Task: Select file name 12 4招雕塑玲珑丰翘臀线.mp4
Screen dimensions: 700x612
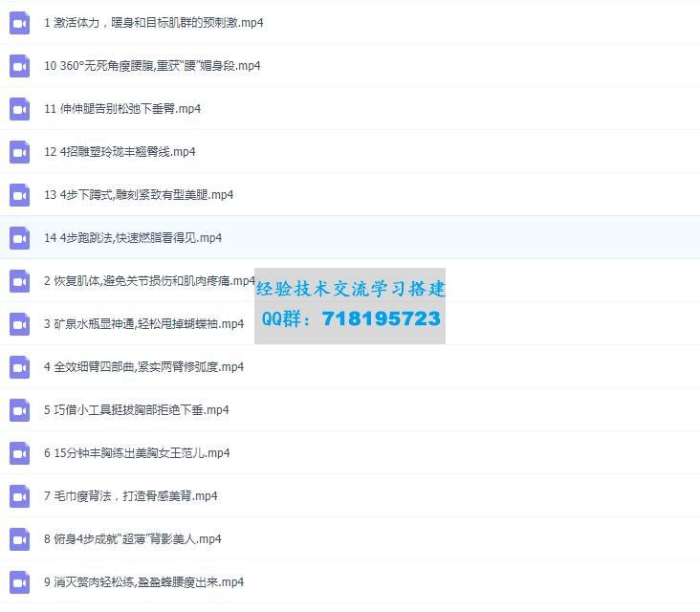Action: click(x=120, y=152)
